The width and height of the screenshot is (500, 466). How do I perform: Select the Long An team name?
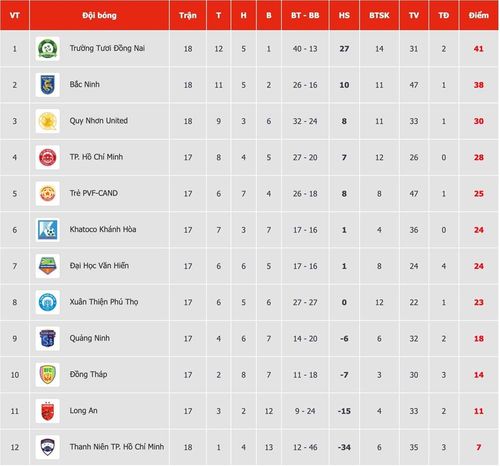tap(83, 411)
